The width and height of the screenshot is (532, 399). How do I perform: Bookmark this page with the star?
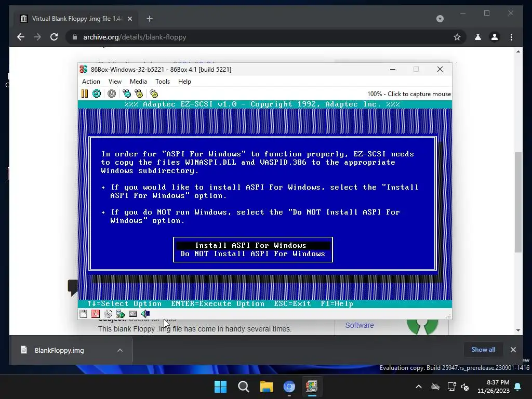457,37
